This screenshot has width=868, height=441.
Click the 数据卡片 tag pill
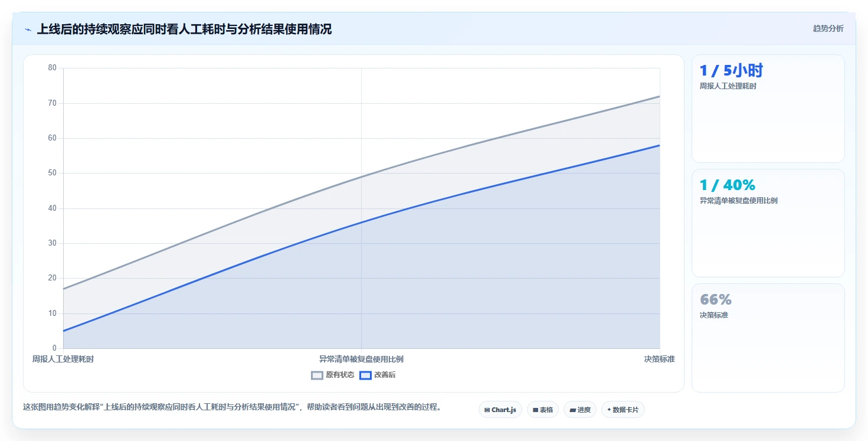(623, 410)
